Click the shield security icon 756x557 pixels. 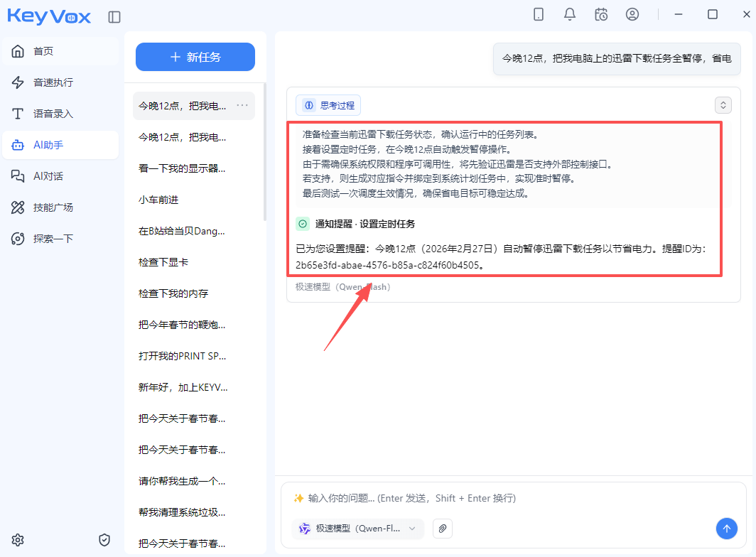point(104,540)
